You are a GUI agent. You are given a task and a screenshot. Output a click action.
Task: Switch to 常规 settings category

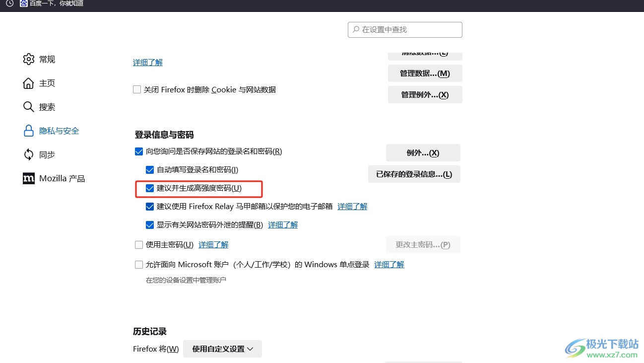[47, 59]
